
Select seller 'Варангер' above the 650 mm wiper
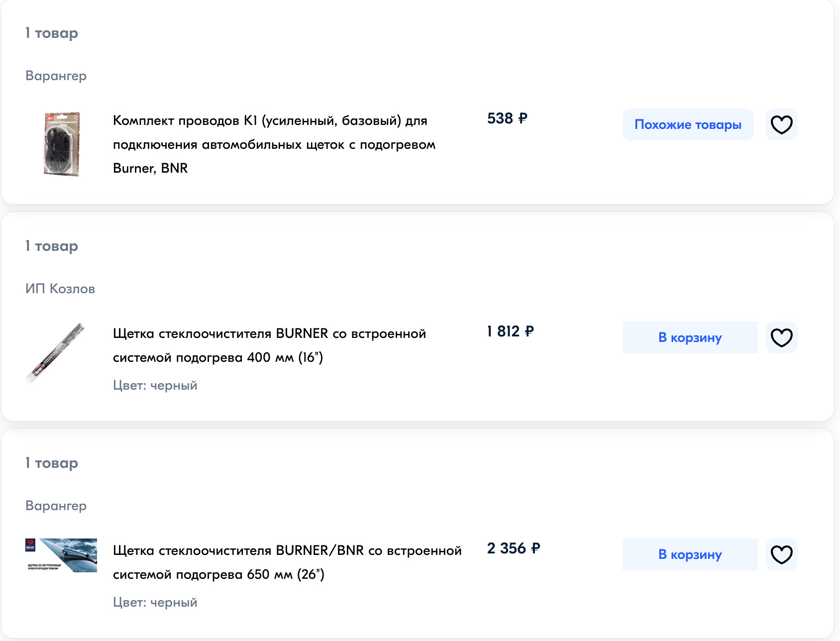coord(56,506)
